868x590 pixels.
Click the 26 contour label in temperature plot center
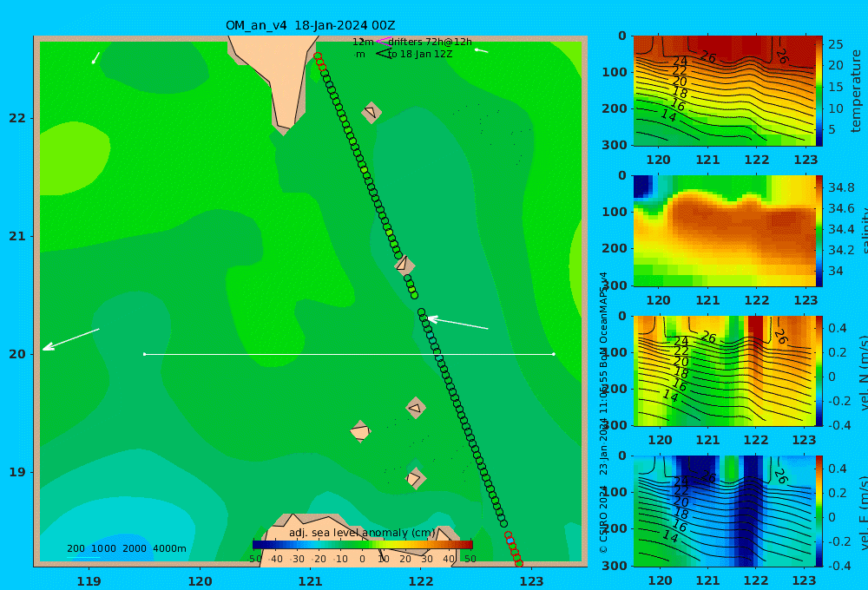[x=708, y=56]
